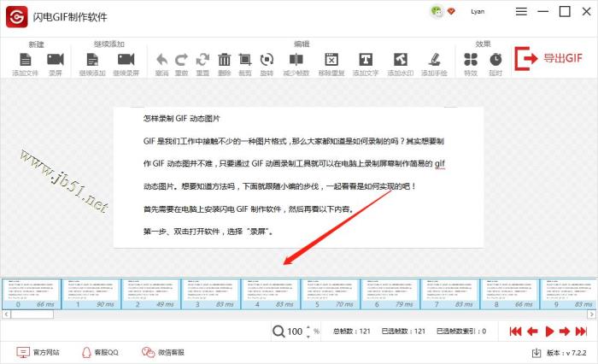This screenshot has height=364, width=598.
Task: Select frame 3 thumbnail in the timeline
Action: click(211, 294)
